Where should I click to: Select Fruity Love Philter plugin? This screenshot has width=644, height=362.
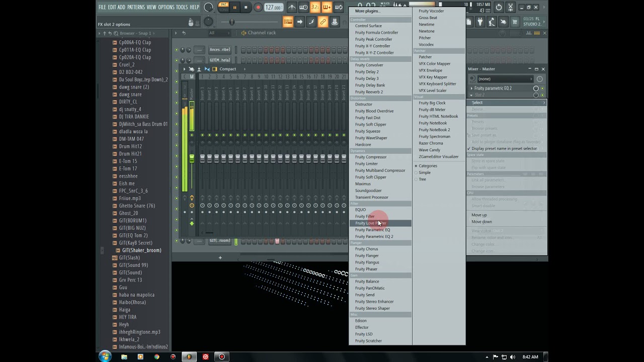coord(380,223)
